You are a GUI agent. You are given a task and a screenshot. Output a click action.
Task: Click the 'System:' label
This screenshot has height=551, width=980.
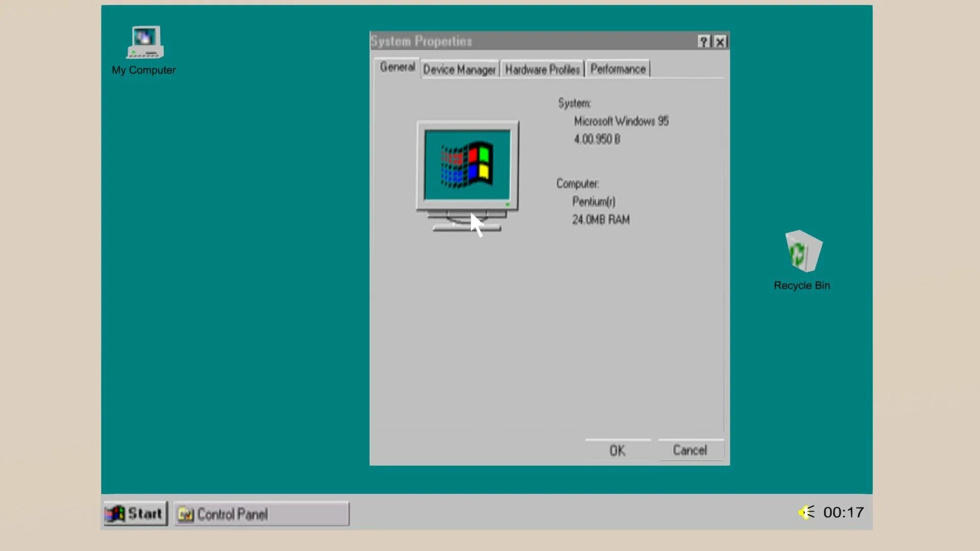point(574,104)
